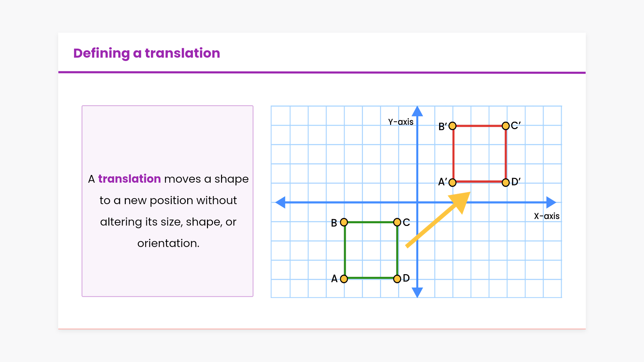Select the yellow point D vertex
The image size is (644, 362).
pyautogui.click(x=397, y=279)
